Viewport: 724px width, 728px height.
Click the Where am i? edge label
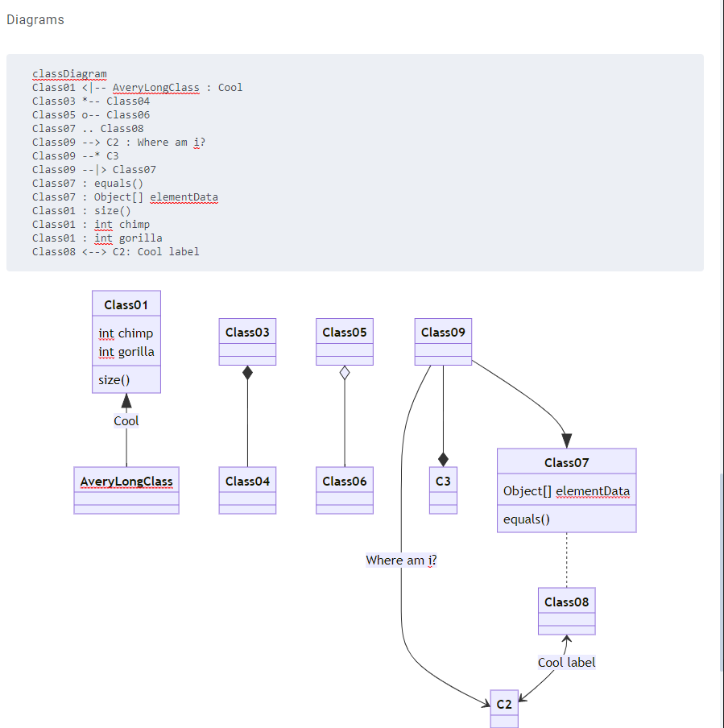pos(401,560)
